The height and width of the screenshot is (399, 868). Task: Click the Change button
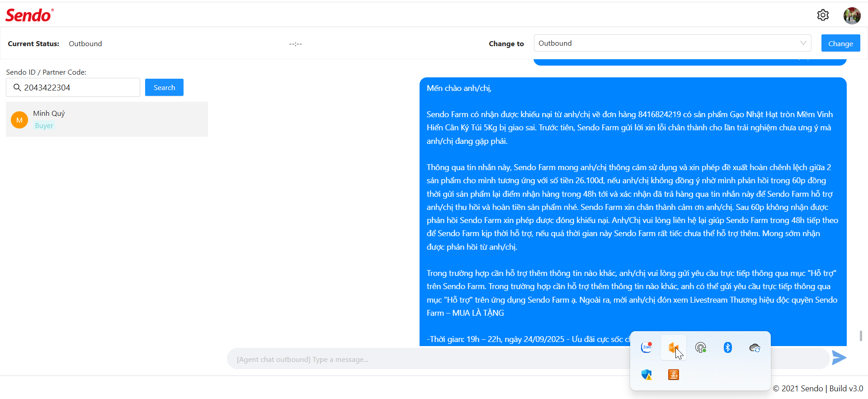pos(840,43)
